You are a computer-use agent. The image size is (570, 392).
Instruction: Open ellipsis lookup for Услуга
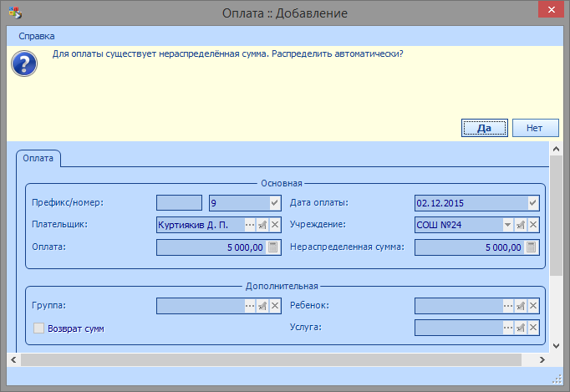click(508, 328)
